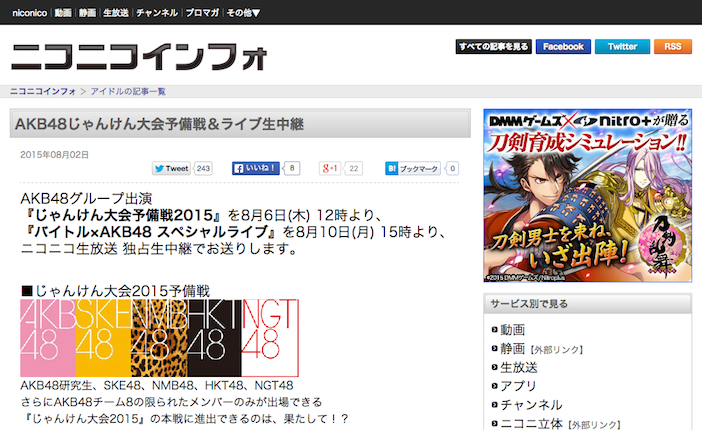The width and height of the screenshot is (702, 430).
Task: Open チャンネル in the sidebar service list
Action: tap(531, 404)
